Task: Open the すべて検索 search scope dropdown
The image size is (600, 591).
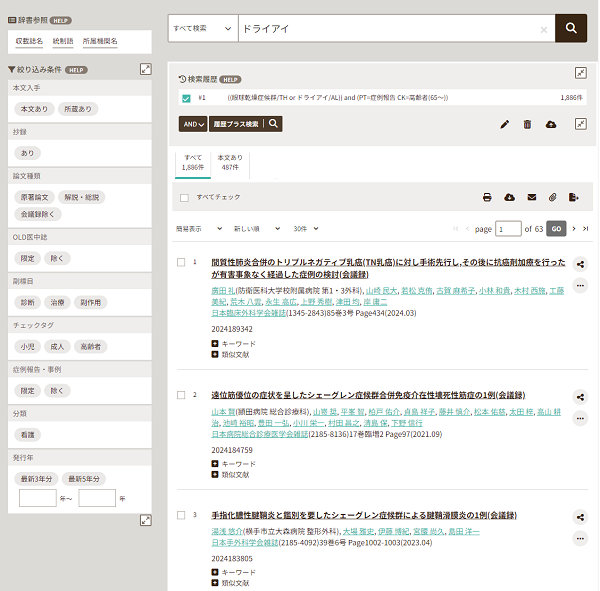Action: (x=203, y=28)
